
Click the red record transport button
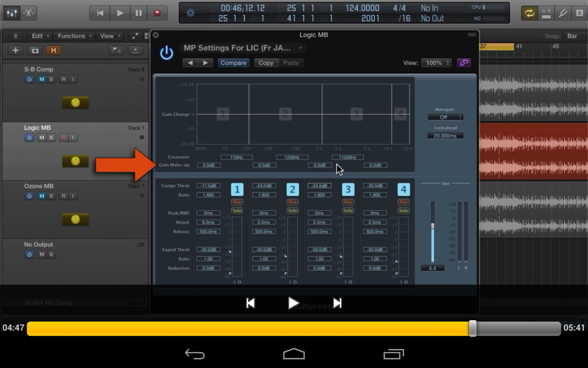(x=157, y=13)
